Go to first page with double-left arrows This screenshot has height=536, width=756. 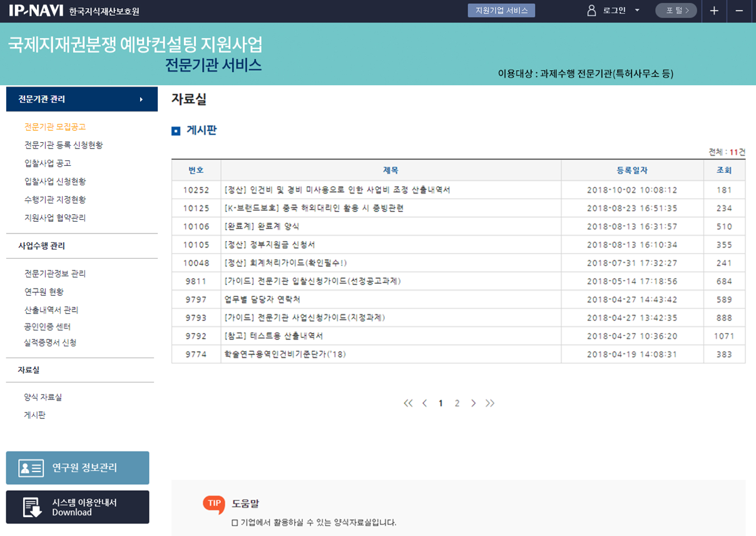click(408, 403)
